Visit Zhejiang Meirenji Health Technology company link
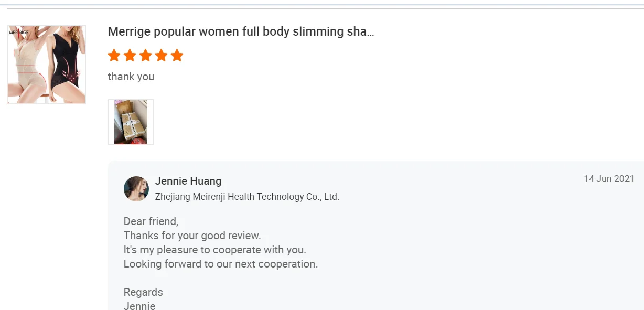644x310 pixels. tap(247, 197)
